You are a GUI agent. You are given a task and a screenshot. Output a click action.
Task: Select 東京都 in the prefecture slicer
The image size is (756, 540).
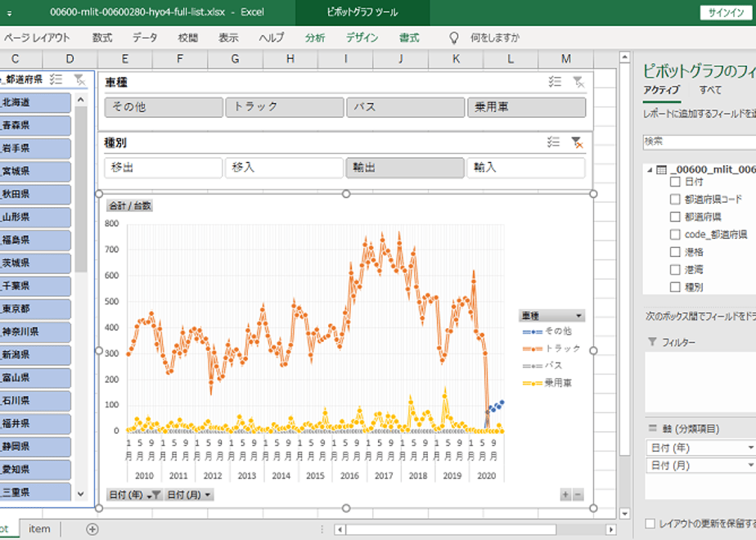click(x=34, y=309)
